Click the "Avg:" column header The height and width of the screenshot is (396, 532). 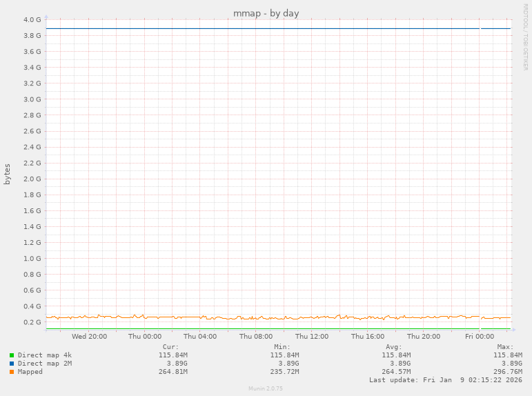coord(393,346)
